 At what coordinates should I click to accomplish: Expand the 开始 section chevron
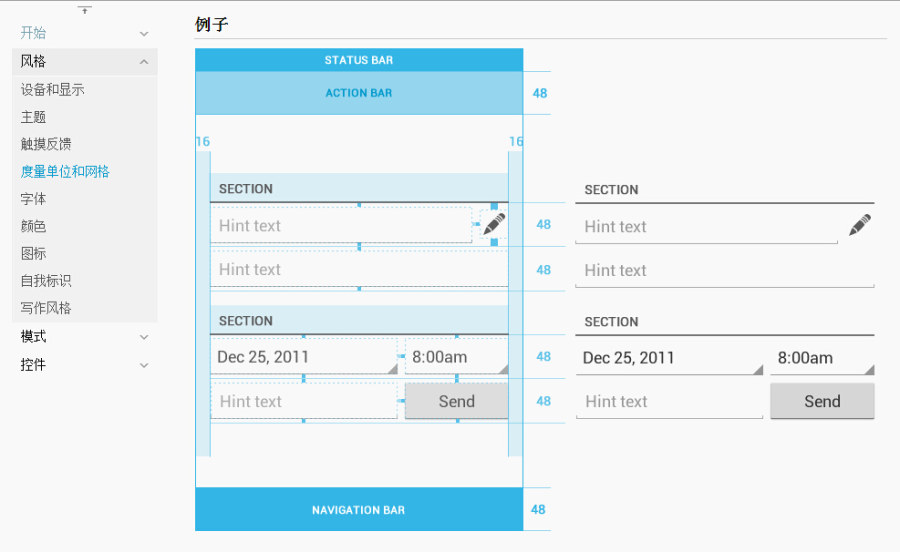click(x=144, y=34)
